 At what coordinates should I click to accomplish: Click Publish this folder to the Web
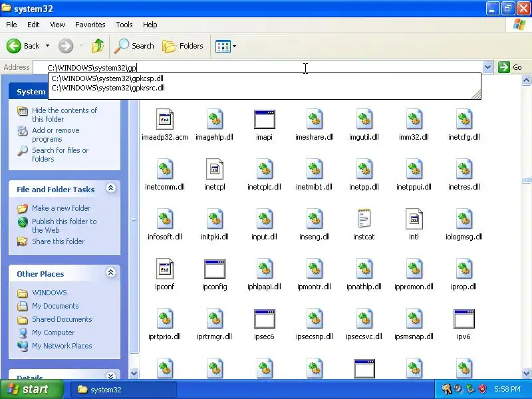64,225
